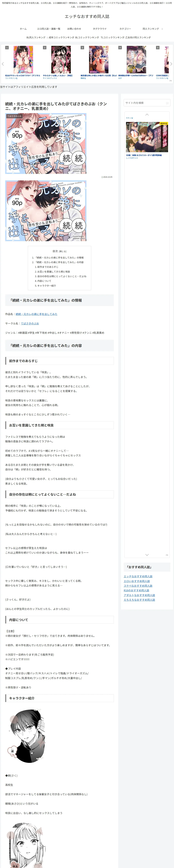Open the タグクラウド menu item
Screen dimensions: 174x868
click(100, 29)
